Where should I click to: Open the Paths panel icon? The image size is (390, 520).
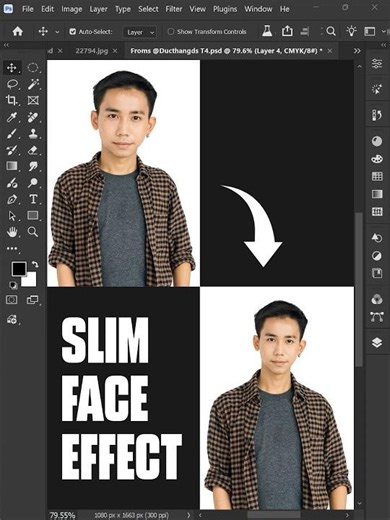pos(377,317)
